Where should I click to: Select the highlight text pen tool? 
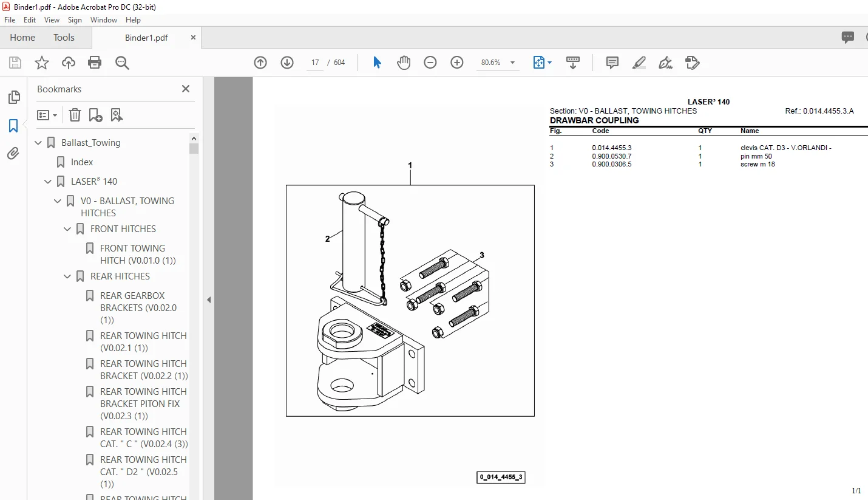pyautogui.click(x=639, y=63)
